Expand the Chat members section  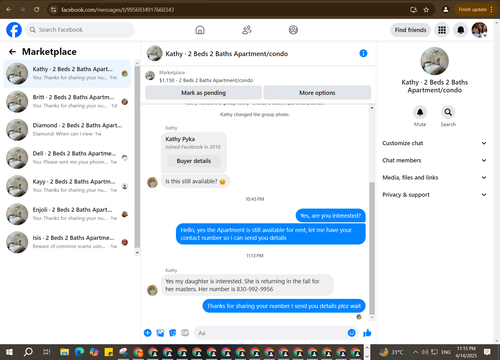coord(435,160)
